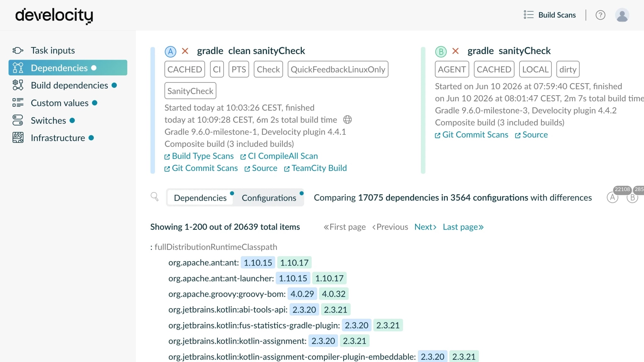Click the globe timezone icon
Image resolution: width=644 pixels, height=362 pixels.
pyautogui.click(x=347, y=119)
